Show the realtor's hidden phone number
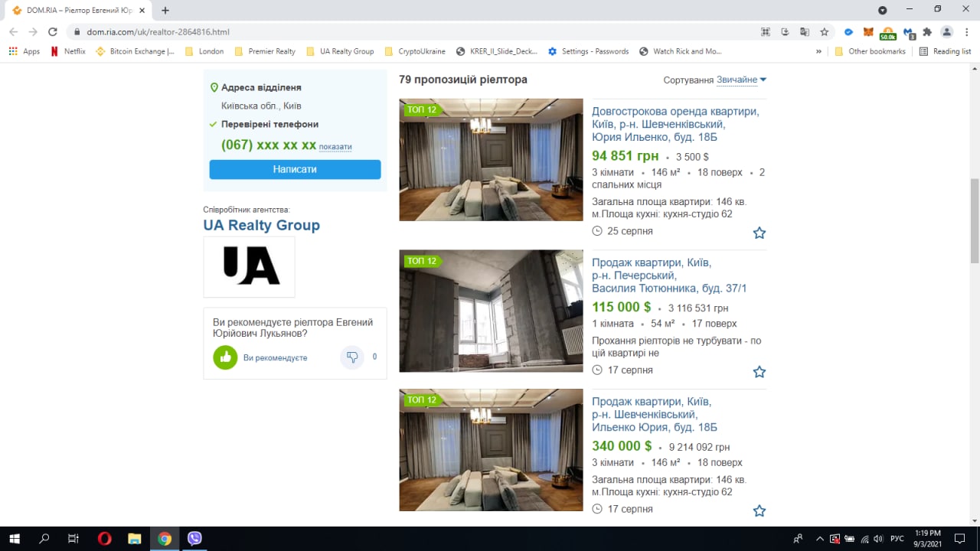 coord(335,146)
